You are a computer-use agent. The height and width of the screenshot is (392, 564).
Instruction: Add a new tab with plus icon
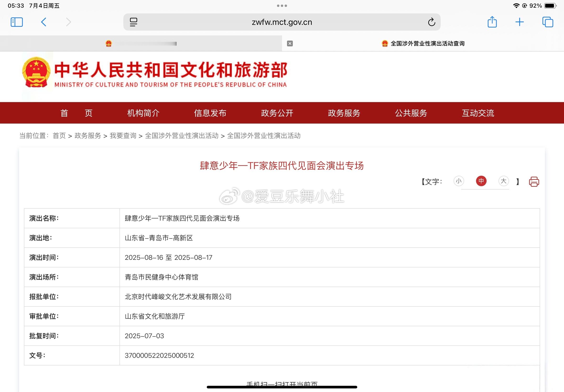coord(520,22)
